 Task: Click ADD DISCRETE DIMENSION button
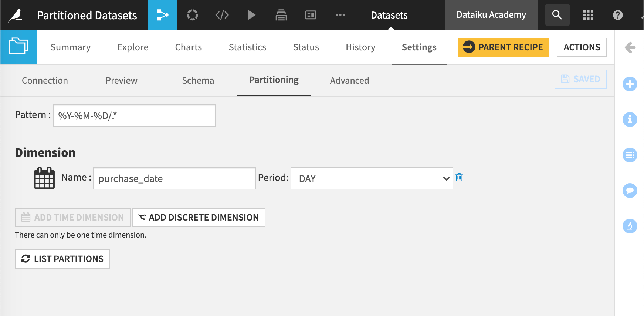(199, 218)
